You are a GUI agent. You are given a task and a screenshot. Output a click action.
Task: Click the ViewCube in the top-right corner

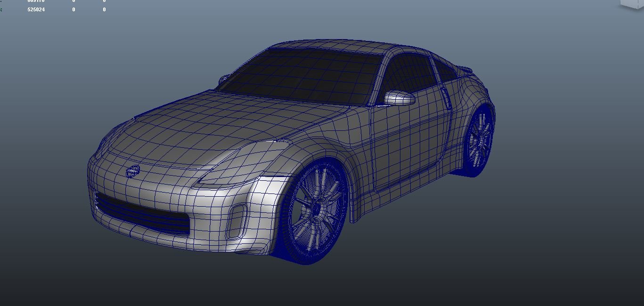tap(631, 4)
